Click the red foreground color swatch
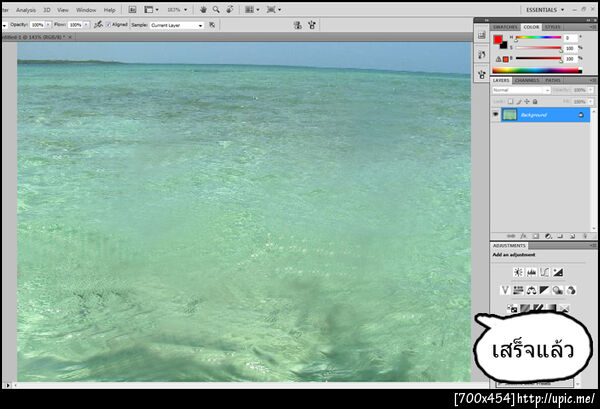The height and width of the screenshot is (409, 600). 497,39
